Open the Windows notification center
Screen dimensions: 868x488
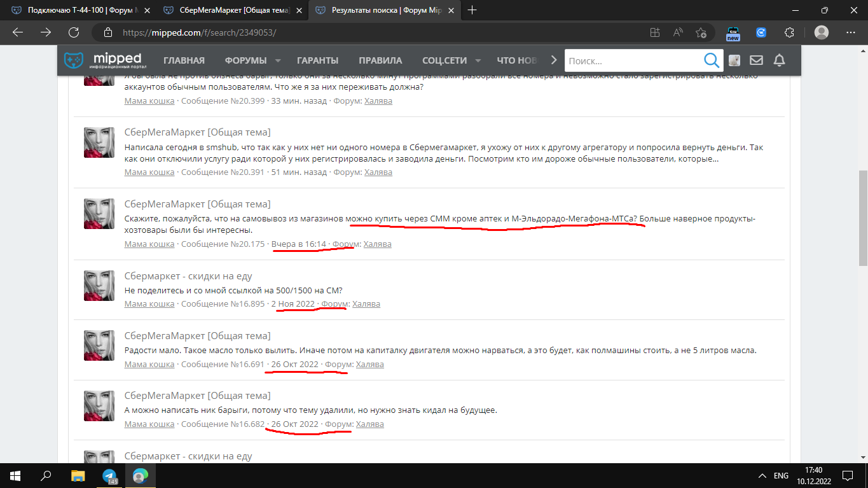click(848, 475)
